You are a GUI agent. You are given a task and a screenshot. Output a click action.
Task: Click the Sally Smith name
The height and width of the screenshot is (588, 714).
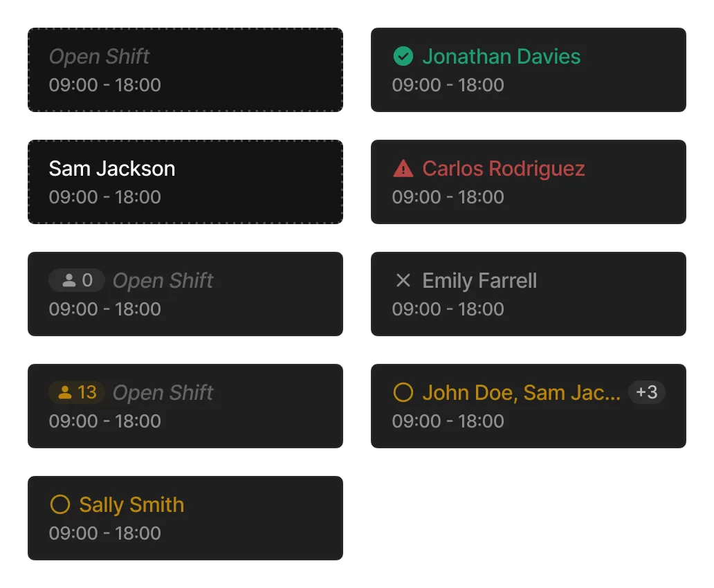[x=131, y=504]
